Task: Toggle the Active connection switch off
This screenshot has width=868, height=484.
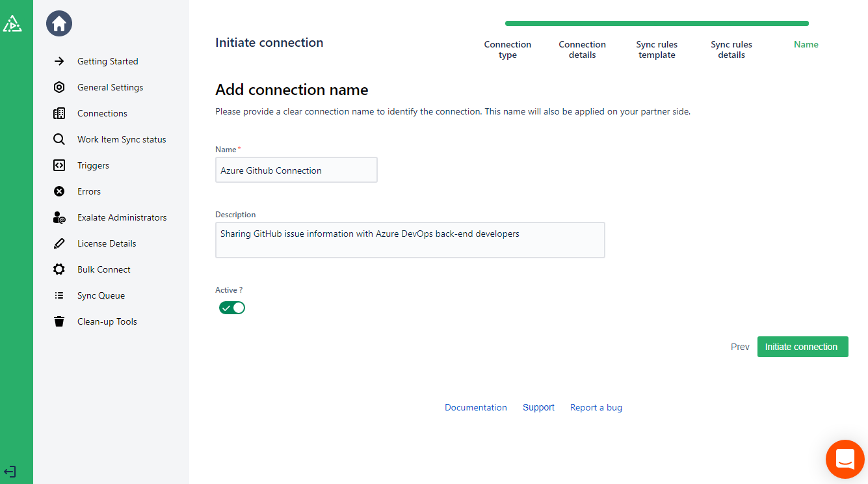Action: [232, 308]
